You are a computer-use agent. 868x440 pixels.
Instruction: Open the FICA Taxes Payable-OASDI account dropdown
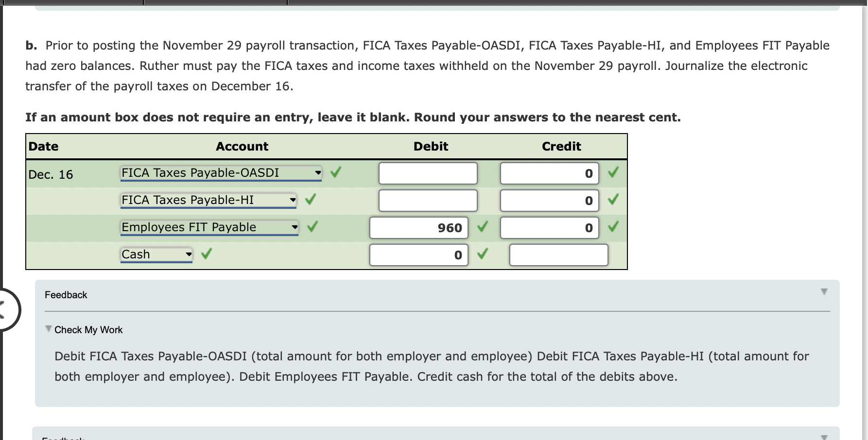(x=318, y=172)
